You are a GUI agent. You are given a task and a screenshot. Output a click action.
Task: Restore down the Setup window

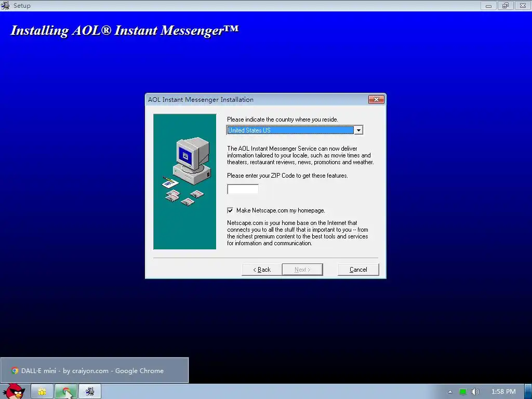pyautogui.click(x=506, y=5)
